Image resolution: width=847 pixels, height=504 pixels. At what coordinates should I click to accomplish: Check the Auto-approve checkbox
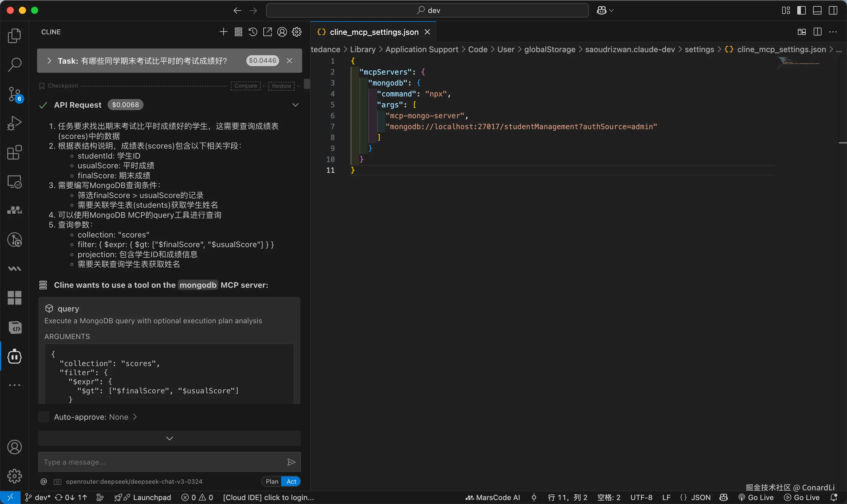point(44,417)
